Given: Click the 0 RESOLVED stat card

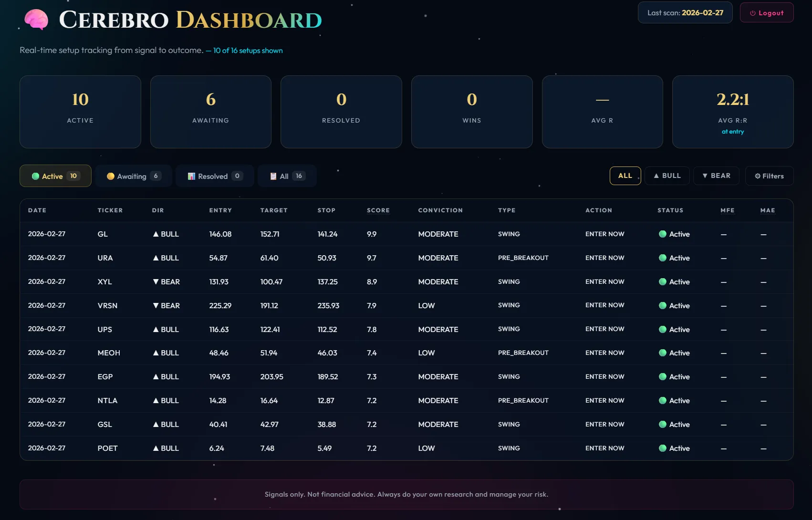Looking at the screenshot, I should [341, 112].
